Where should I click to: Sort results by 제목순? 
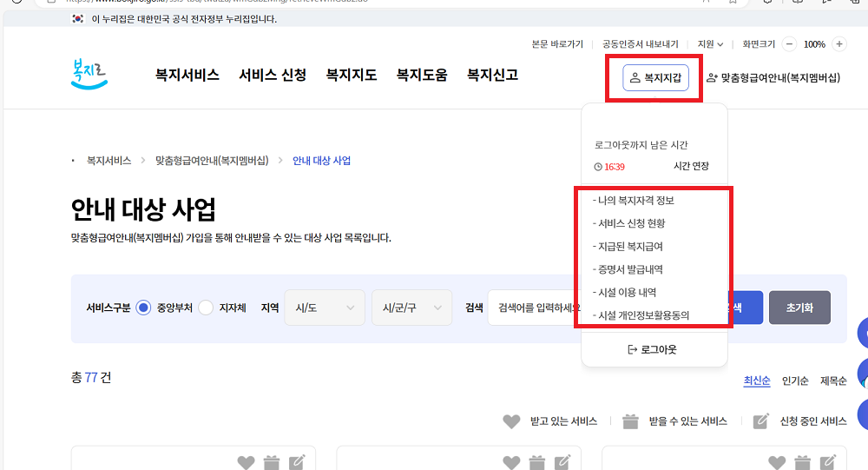pyautogui.click(x=833, y=381)
